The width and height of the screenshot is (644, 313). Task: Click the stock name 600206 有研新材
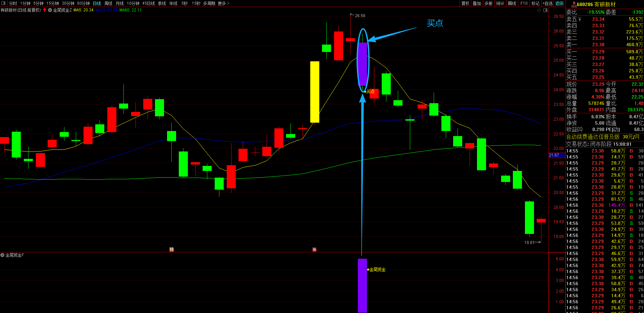click(x=596, y=4)
